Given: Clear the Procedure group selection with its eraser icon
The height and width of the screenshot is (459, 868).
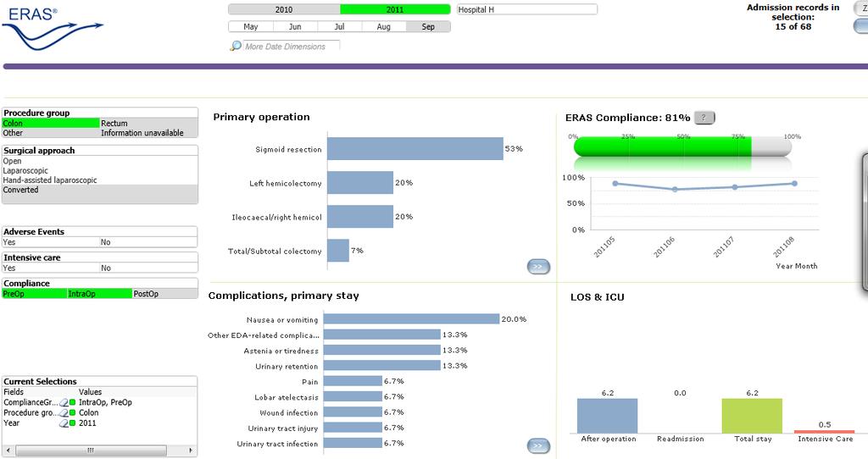Looking at the screenshot, I should (64, 413).
